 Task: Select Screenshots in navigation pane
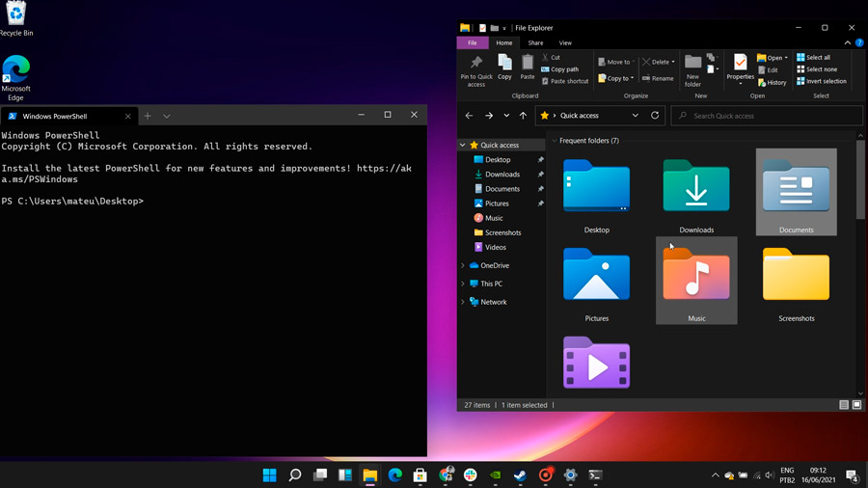(502, 233)
